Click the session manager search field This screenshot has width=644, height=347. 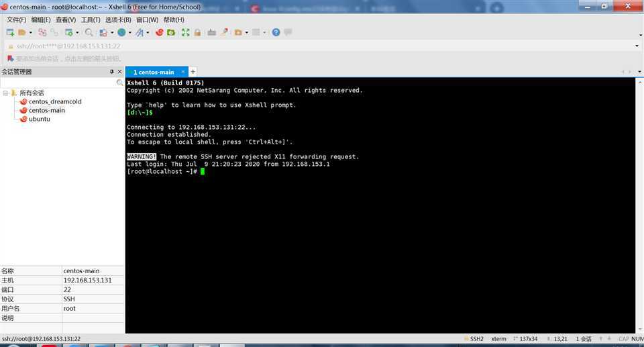[x=58, y=83]
